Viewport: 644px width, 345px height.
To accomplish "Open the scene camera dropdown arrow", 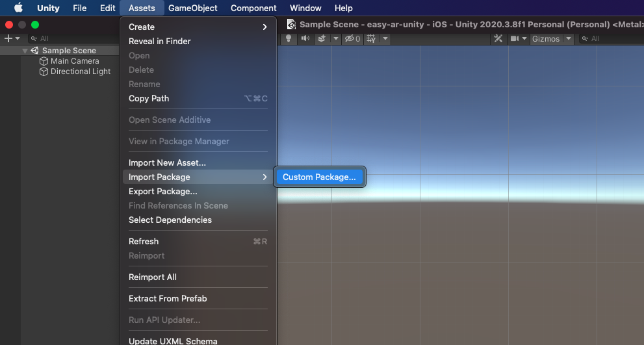I will (524, 38).
